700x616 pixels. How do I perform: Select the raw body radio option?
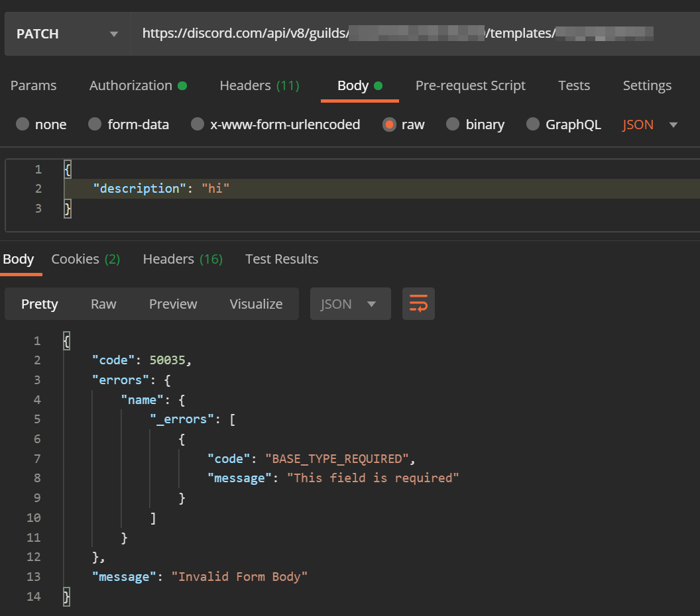coord(389,125)
